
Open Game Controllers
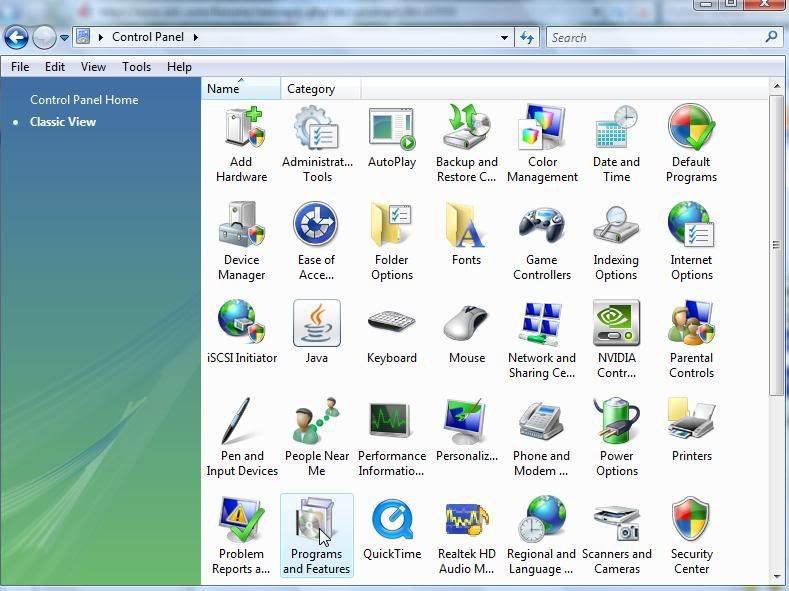click(542, 242)
